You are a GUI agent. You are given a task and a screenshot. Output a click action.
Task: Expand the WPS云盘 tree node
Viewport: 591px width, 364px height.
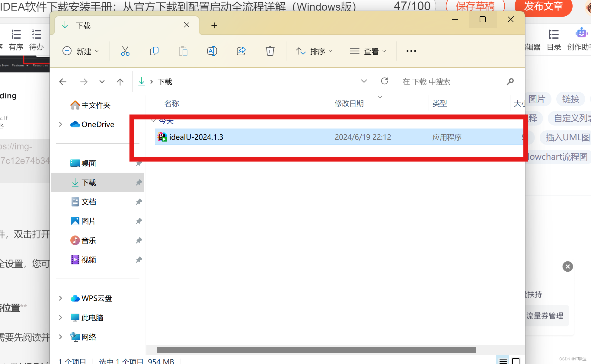point(60,298)
